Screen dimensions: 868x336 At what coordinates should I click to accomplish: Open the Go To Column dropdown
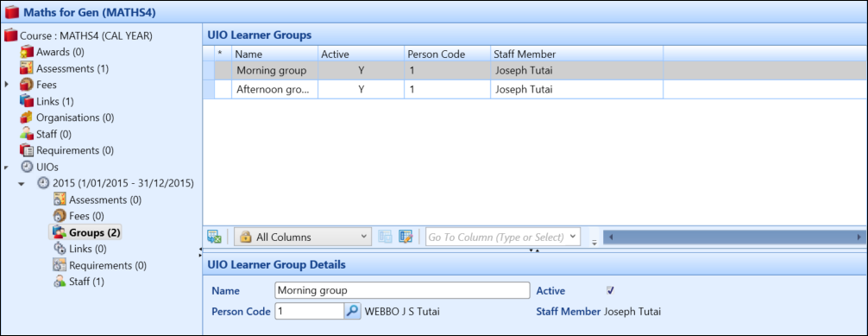pos(572,237)
